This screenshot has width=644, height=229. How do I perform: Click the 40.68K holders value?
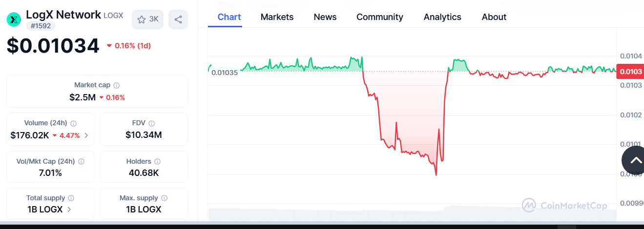click(x=144, y=172)
